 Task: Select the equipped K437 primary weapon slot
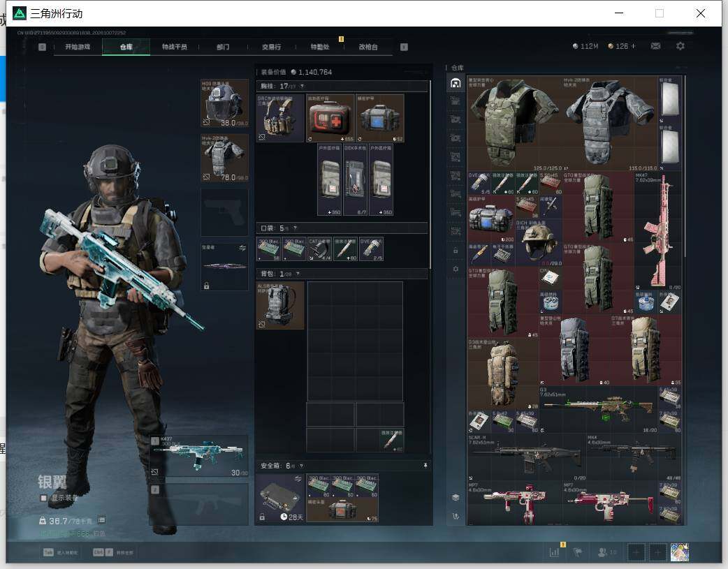coord(199,456)
